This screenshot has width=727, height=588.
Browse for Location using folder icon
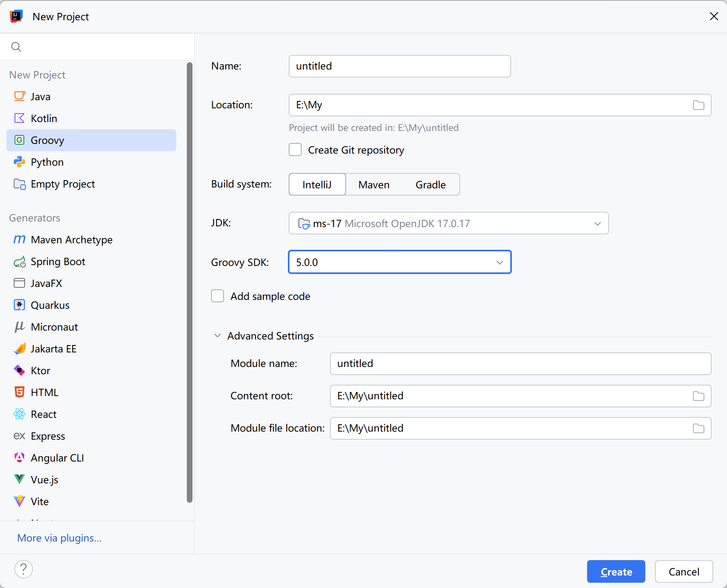tap(698, 105)
